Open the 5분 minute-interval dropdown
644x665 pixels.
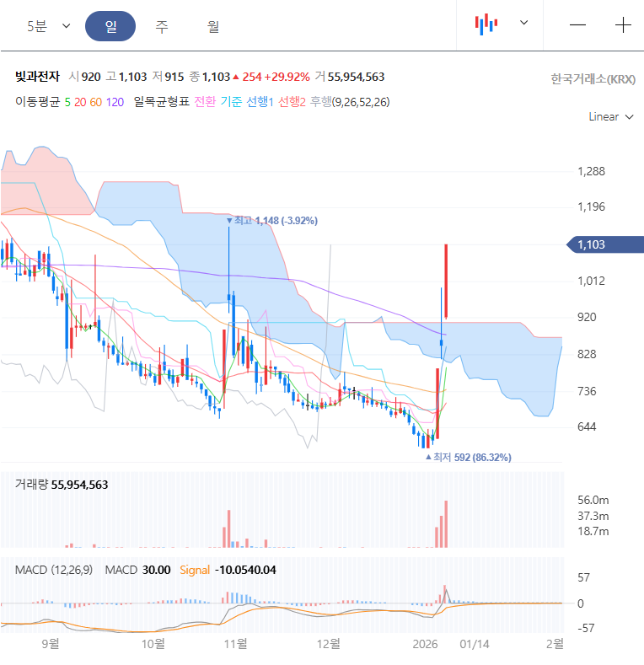click(x=49, y=26)
